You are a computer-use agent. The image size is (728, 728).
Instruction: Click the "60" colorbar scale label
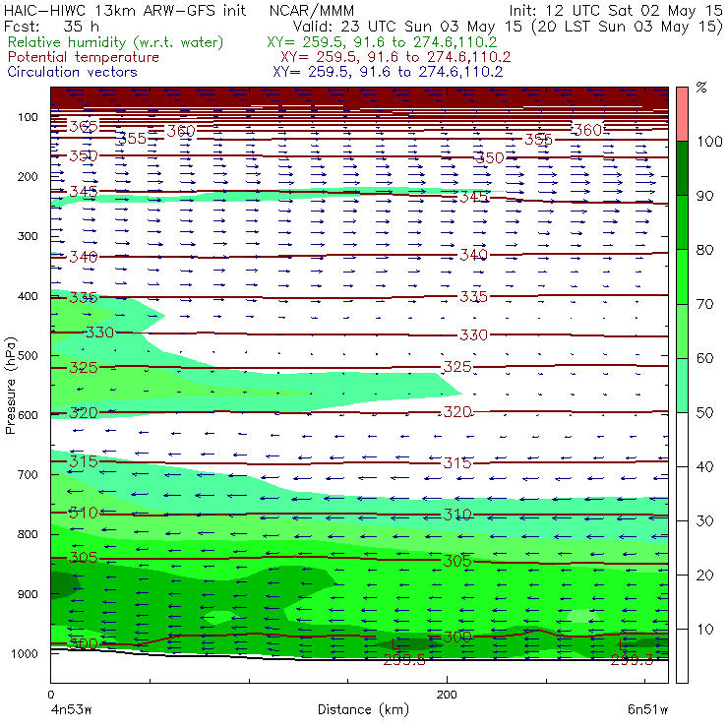coord(704,358)
